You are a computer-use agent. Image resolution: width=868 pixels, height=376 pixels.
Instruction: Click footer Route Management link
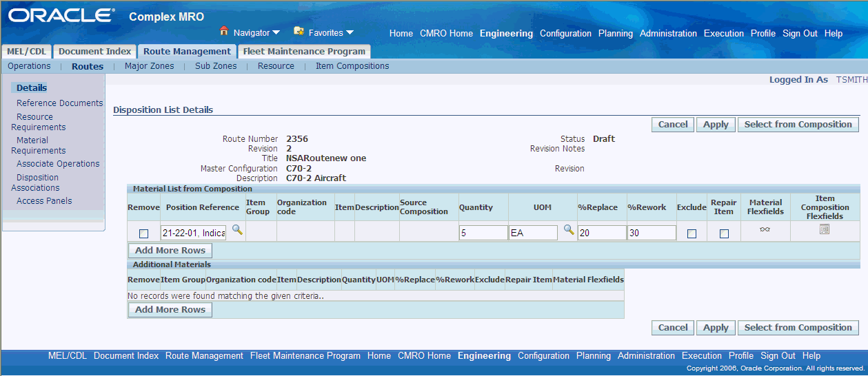coord(204,356)
